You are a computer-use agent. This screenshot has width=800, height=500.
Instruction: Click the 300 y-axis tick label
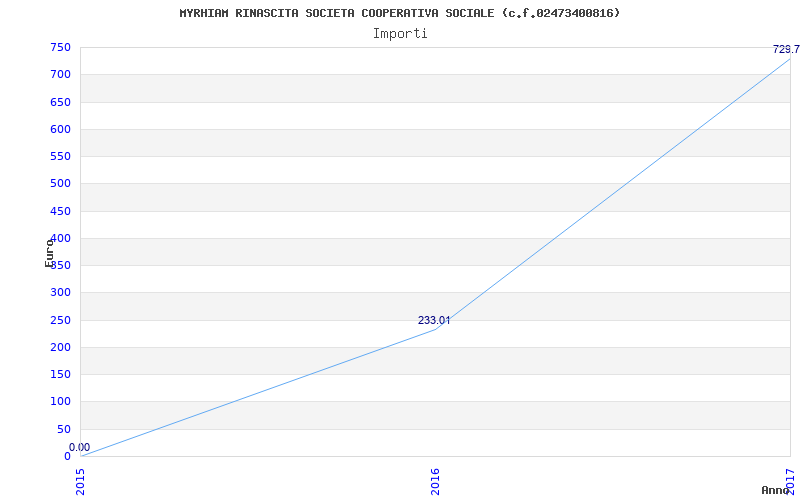60,293
